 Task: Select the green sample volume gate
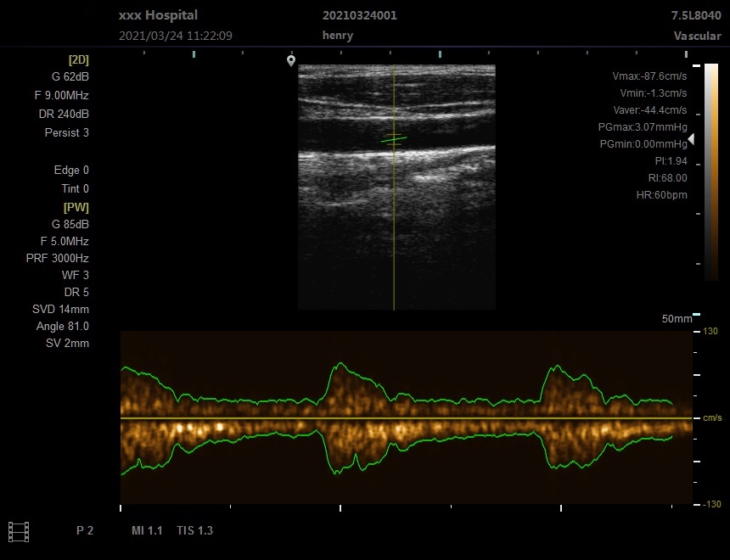point(394,138)
